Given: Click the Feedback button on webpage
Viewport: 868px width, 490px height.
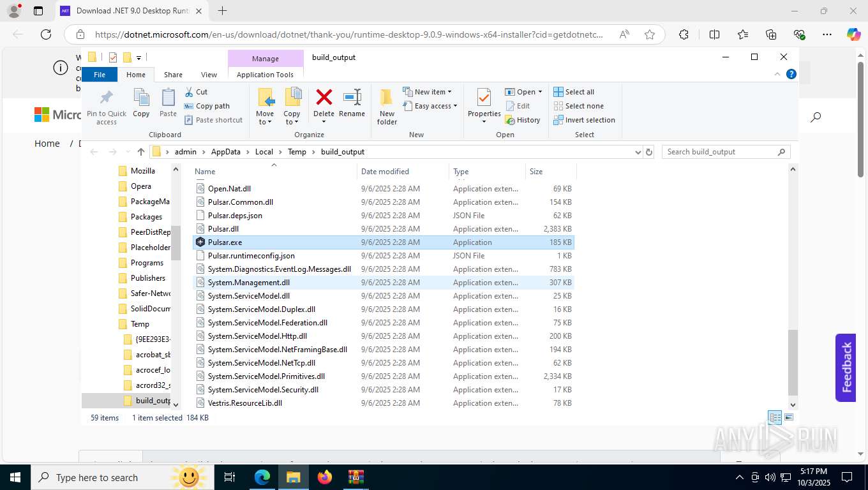Looking at the screenshot, I should 846,367.
